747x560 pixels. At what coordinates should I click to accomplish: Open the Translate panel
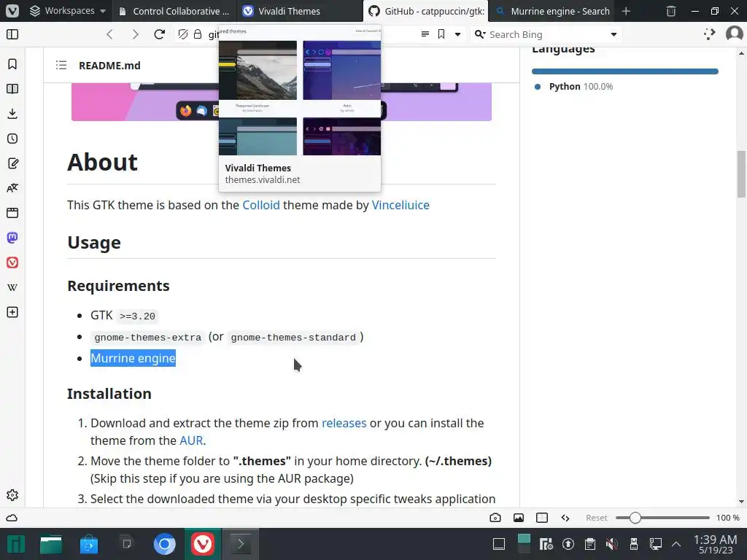click(x=12, y=188)
